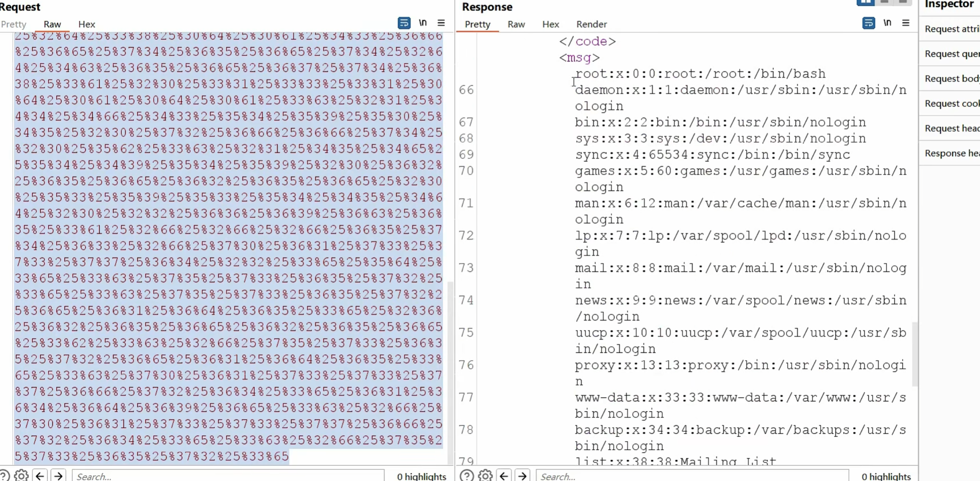Image resolution: width=980 pixels, height=481 pixels.
Task: Select the side-by-side layout icon
Action: 865,2
